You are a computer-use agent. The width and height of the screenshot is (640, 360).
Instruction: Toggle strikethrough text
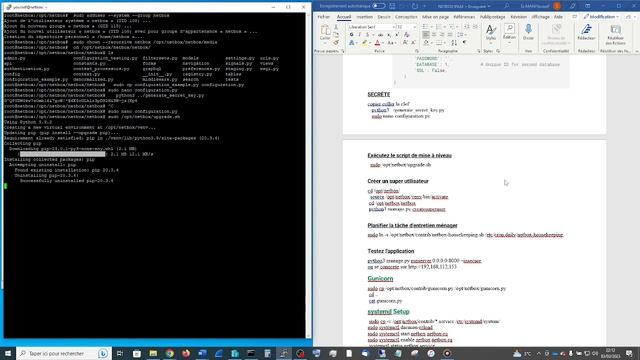[380, 35]
